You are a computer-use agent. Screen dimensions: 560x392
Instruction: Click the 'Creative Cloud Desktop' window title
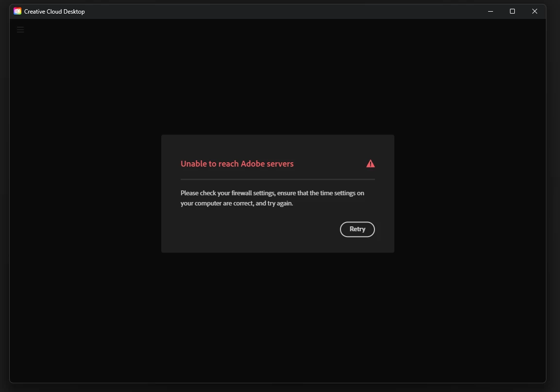coord(54,12)
